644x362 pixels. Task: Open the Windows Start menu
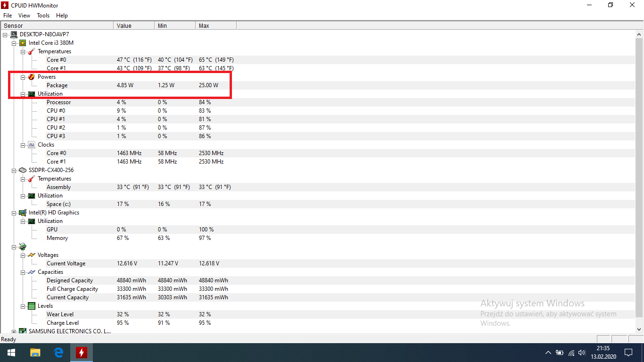pos(11,353)
